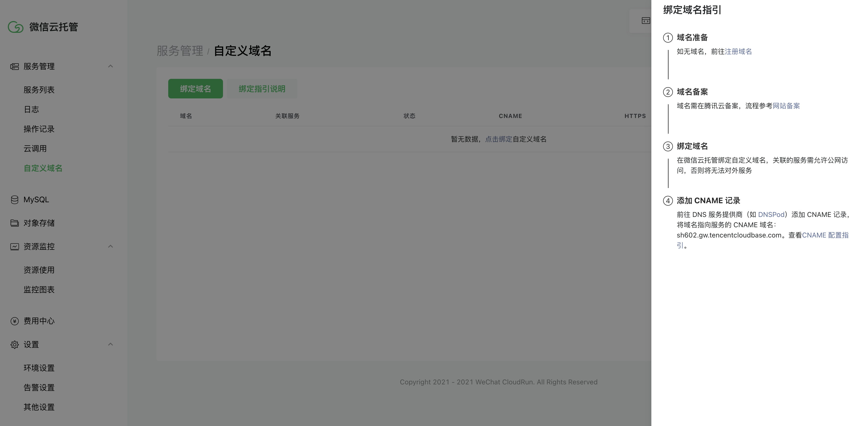Click the code window icon at top

coord(645,21)
